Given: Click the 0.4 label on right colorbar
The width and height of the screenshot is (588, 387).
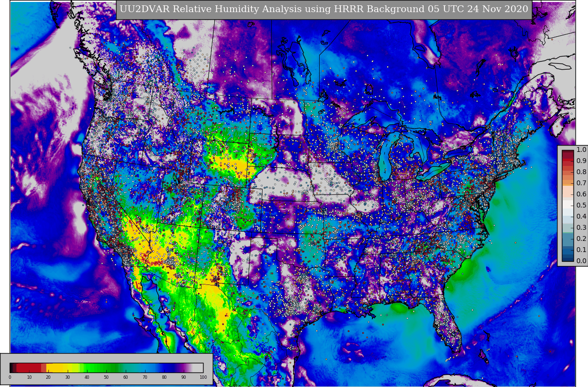Looking at the screenshot, I should (581, 217).
